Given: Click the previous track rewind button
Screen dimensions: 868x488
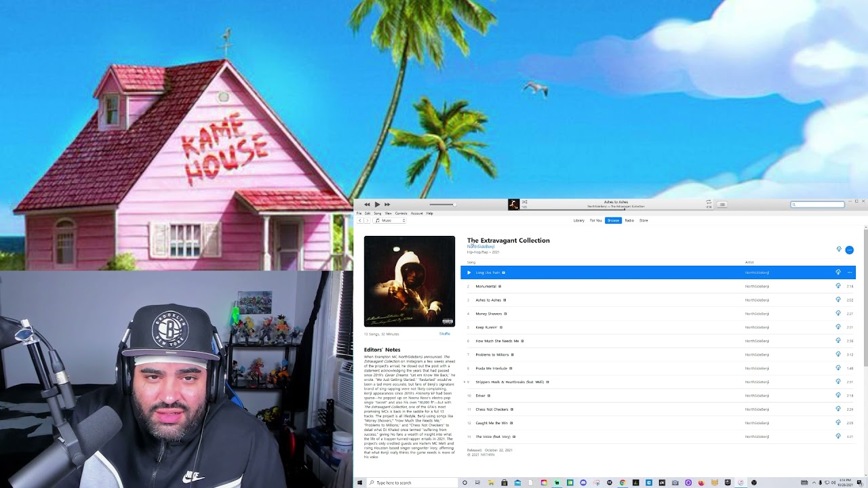Looking at the screenshot, I should click(x=367, y=205).
